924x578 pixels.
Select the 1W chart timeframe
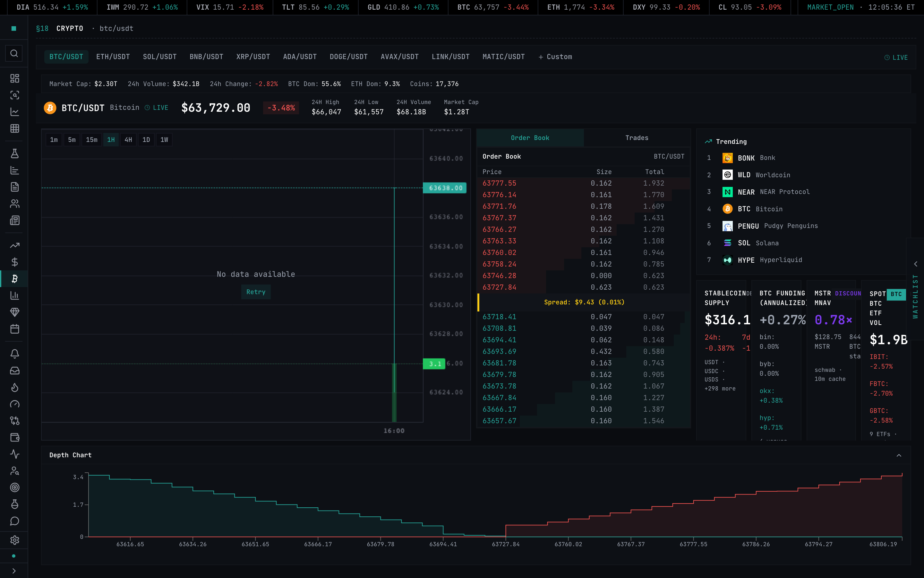164,140
